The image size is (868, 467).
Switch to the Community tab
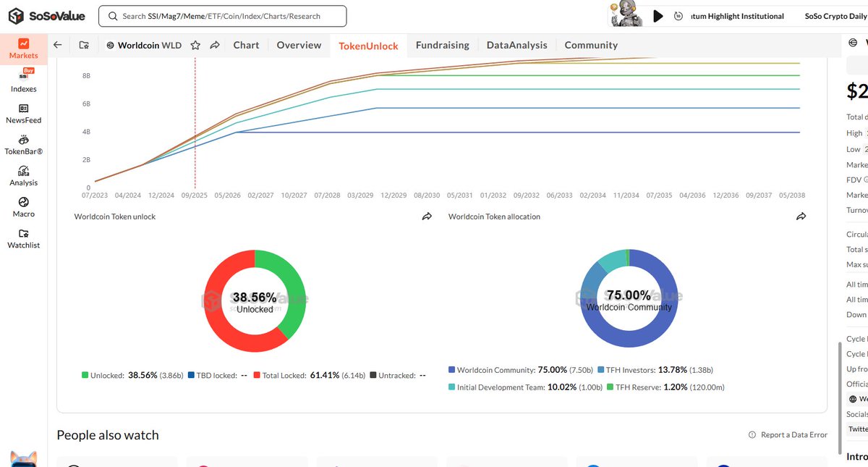click(591, 45)
